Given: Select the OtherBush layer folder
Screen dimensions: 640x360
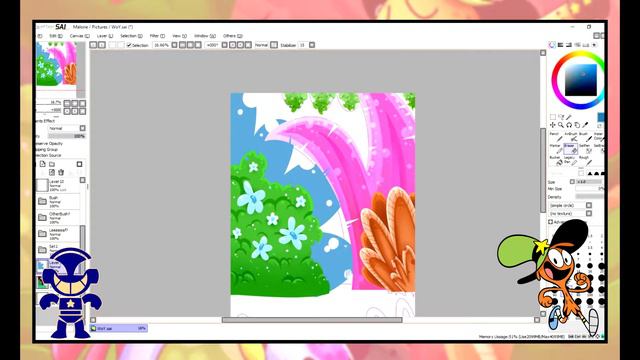Looking at the screenshot, I should pyautogui.click(x=58, y=218).
